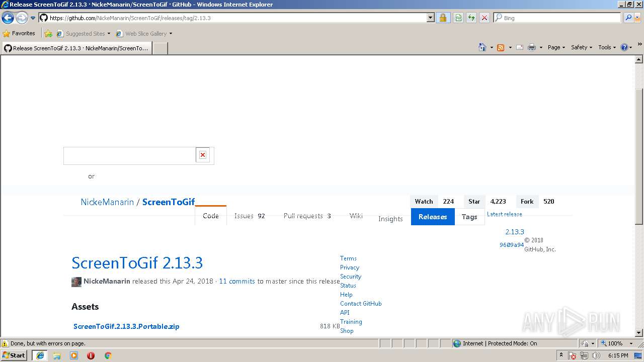Download ScreenToGif.2.13.3.Portable.zip
644x362 pixels.
point(126,326)
